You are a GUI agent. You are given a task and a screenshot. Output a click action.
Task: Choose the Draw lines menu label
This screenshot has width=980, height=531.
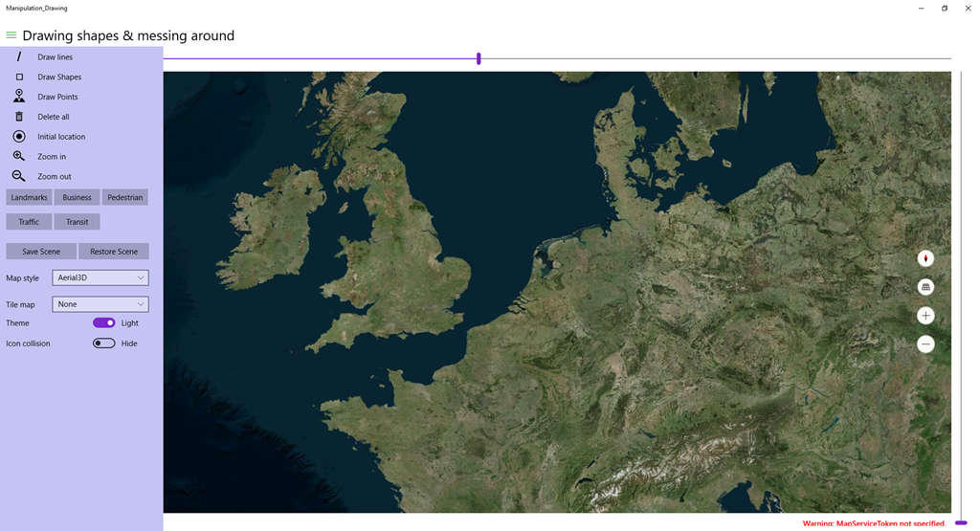[55, 56]
